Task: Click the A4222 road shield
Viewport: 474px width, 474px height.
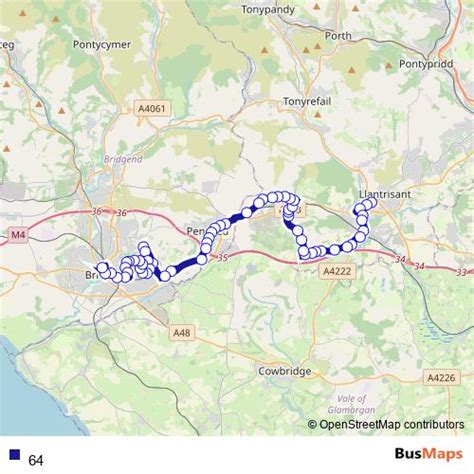Action: pyautogui.click(x=337, y=271)
